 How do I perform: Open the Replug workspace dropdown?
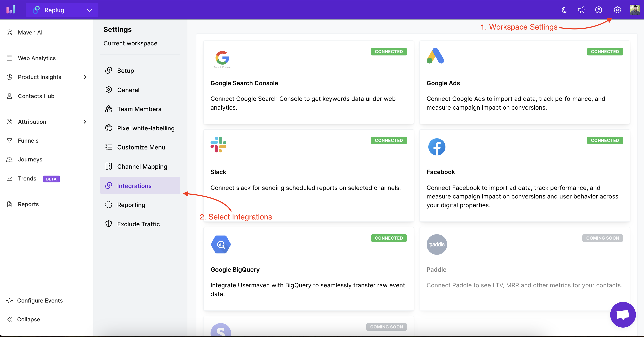62,10
